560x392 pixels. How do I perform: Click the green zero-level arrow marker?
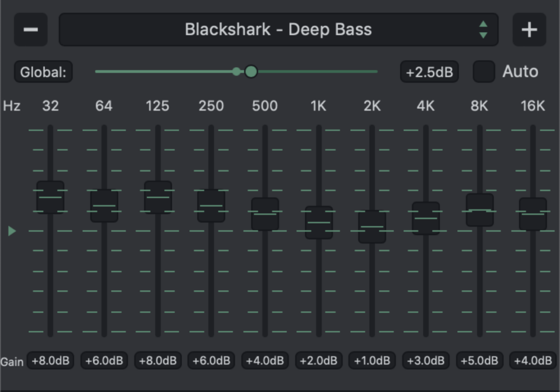12,231
